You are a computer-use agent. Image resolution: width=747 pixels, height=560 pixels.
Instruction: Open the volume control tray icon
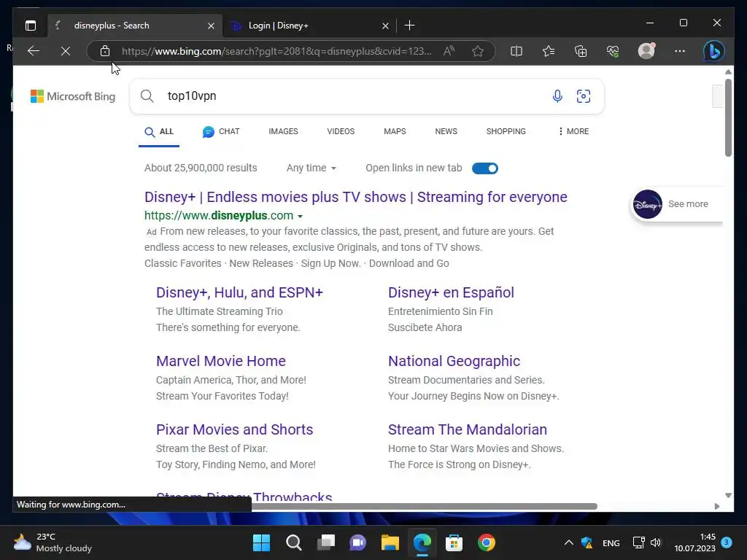(x=656, y=542)
